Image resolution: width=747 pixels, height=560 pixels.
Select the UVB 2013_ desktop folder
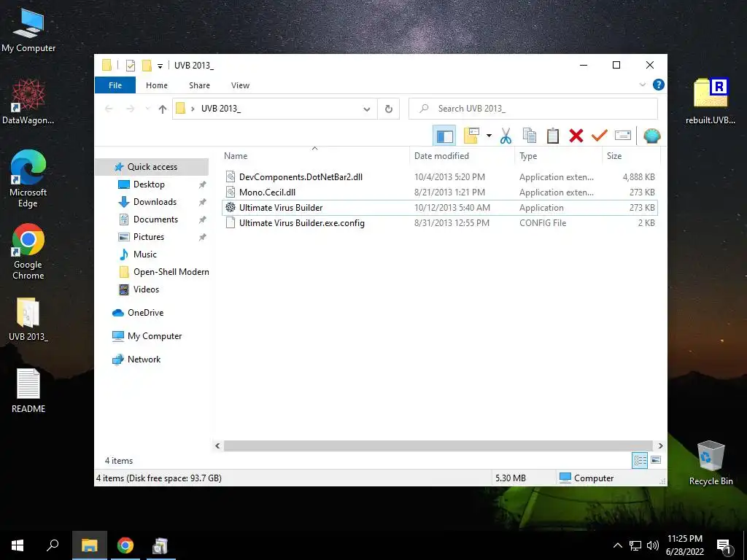point(28,319)
